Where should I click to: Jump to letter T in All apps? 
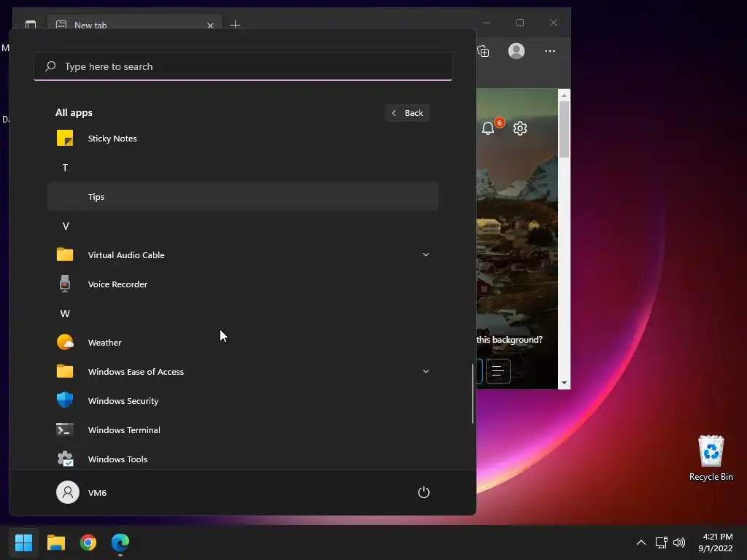(65, 168)
